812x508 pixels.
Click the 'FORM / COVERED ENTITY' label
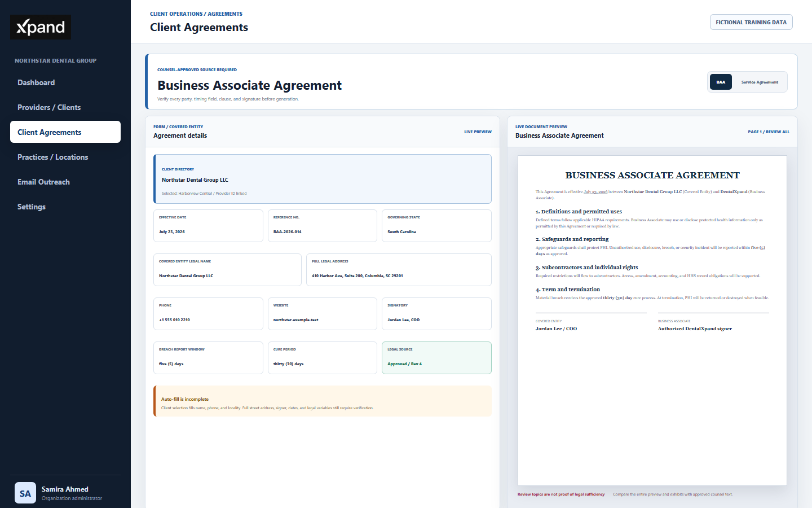[178, 126]
